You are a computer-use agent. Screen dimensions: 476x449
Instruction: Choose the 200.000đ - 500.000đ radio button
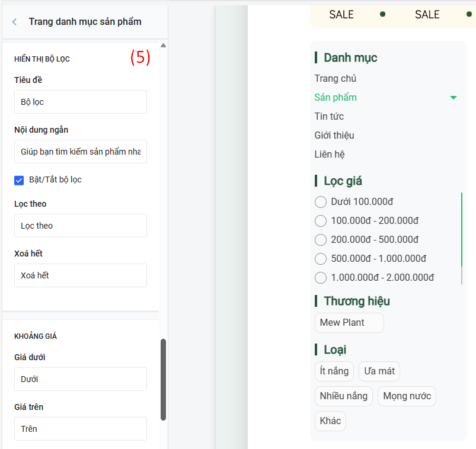[321, 240]
